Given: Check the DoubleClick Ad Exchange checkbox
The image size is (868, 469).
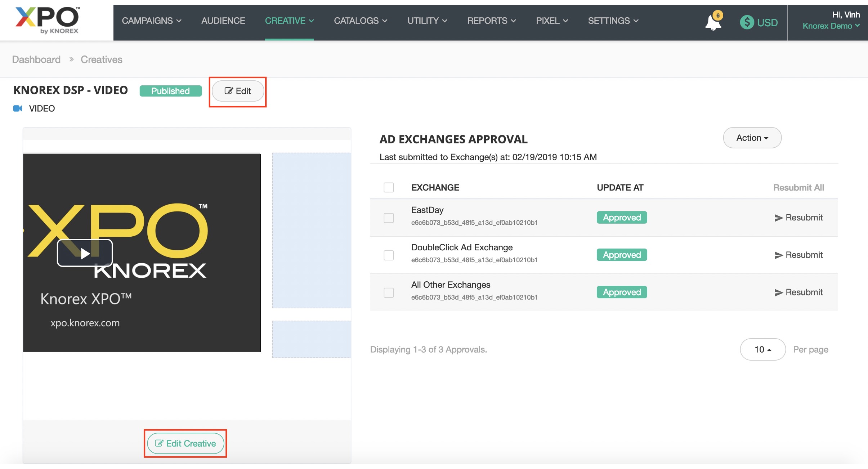Looking at the screenshot, I should click(389, 255).
